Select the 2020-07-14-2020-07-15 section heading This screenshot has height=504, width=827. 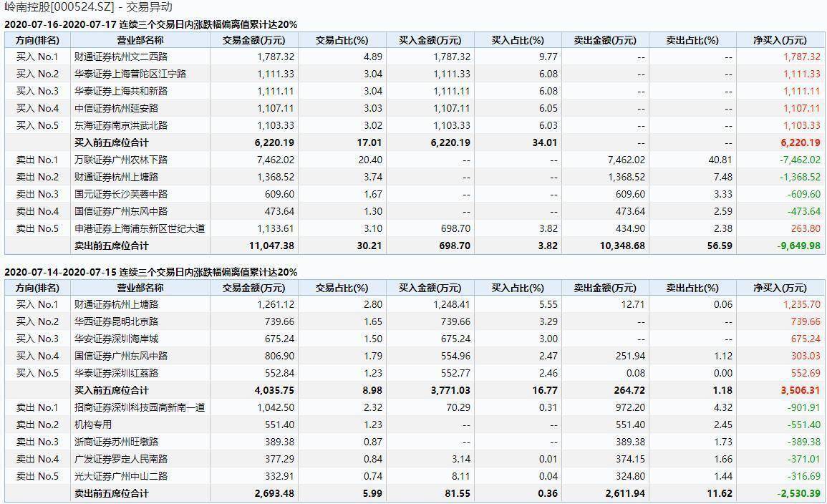(x=151, y=272)
